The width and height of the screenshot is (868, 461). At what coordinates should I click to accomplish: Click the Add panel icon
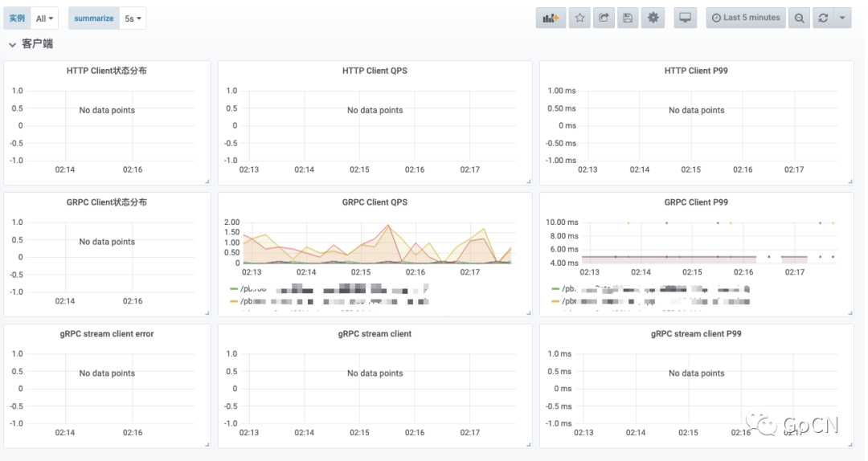pos(551,18)
